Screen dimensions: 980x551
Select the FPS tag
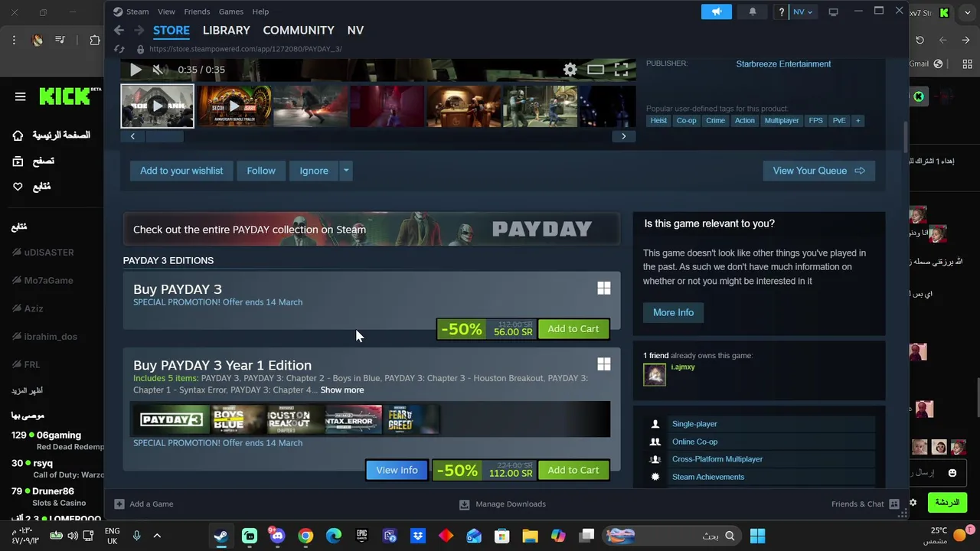pyautogui.click(x=815, y=121)
